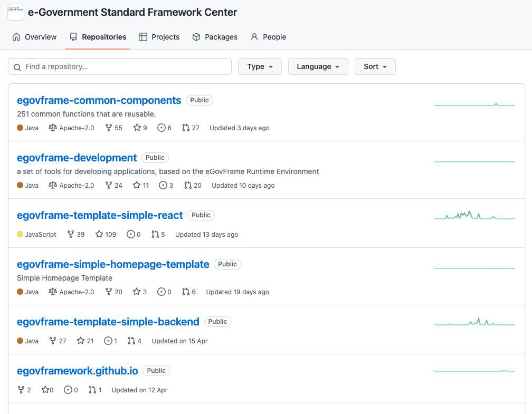Click pull request icon with 6 in simple-homepage-template
Image resolution: width=532 pixels, height=414 pixels.
tap(186, 292)
